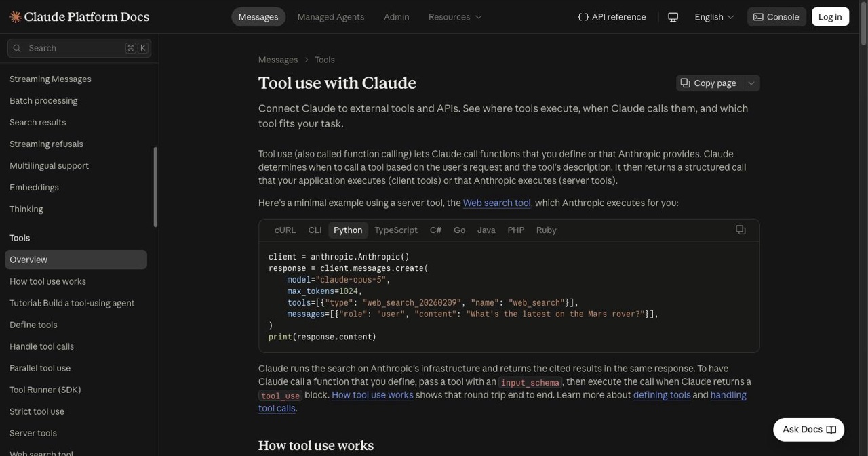This screenshot has height=456, width=868.
Task: Copy code with the code block copy icon
Action: [x=741, y=230]
